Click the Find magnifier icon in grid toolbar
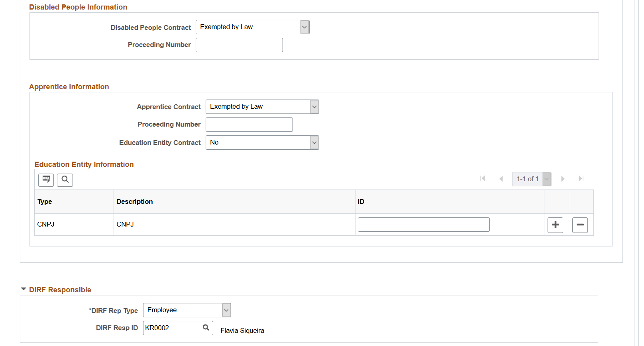The width and height of the screenshot is (644, 346). (65, 180)
